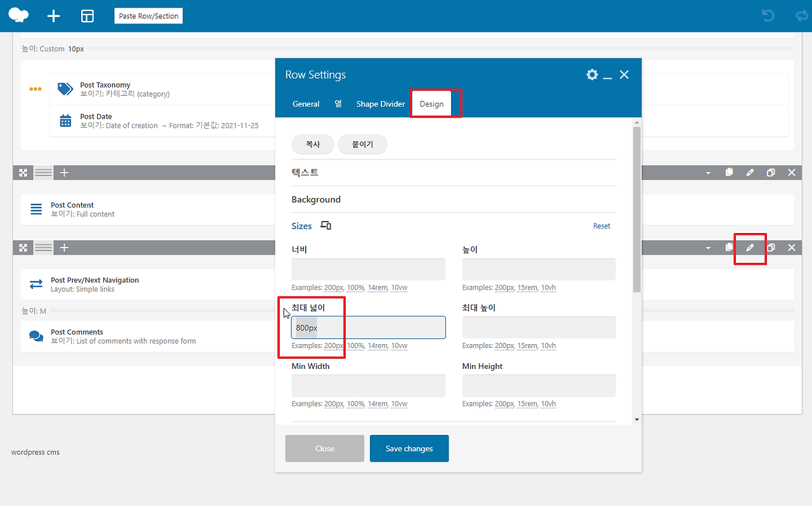
Task: Redo the last undone change
Action: [x=802, y=16]
